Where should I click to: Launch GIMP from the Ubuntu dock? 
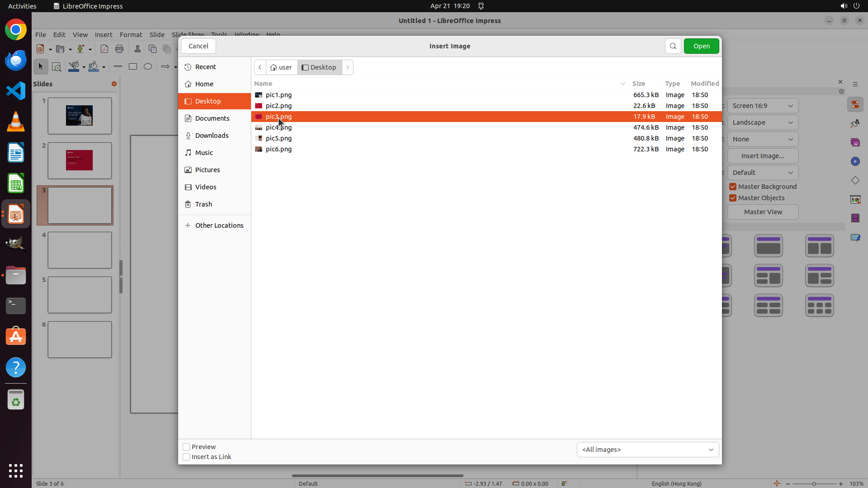[16, 244]
